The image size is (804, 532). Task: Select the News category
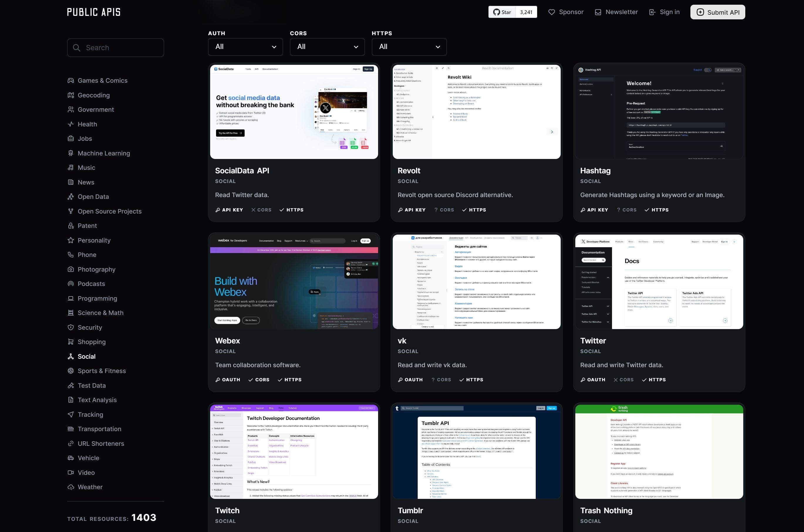pos(86,182)
